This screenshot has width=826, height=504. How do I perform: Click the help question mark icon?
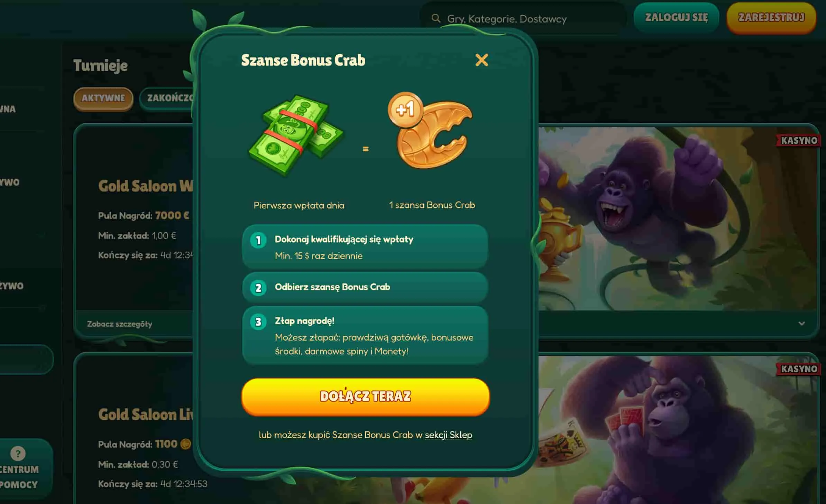coord(18,453)
